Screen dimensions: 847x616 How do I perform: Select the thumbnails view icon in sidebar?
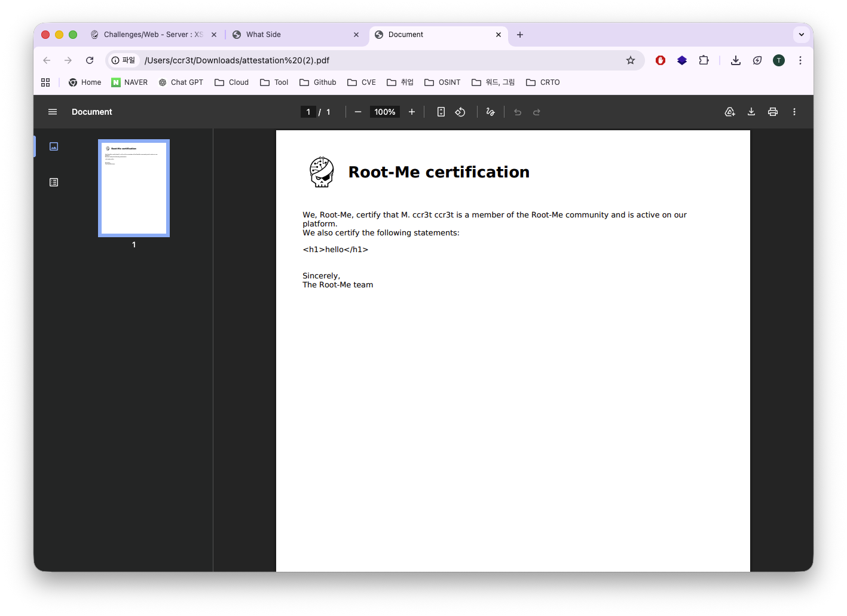54,146
